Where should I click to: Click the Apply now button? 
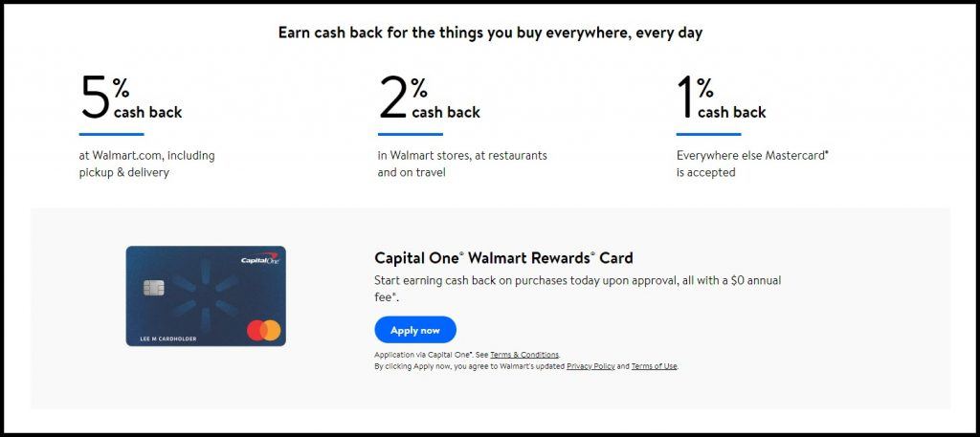[415, 330]
